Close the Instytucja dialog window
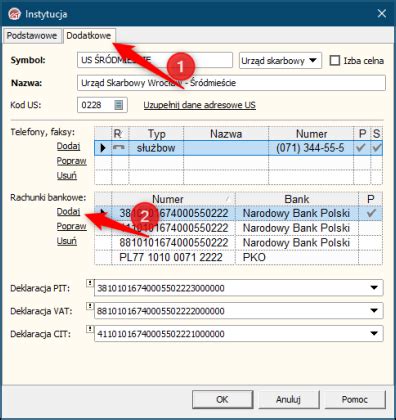Image resolution: width=396 pixels, height=420 pixels. (382, 14)
